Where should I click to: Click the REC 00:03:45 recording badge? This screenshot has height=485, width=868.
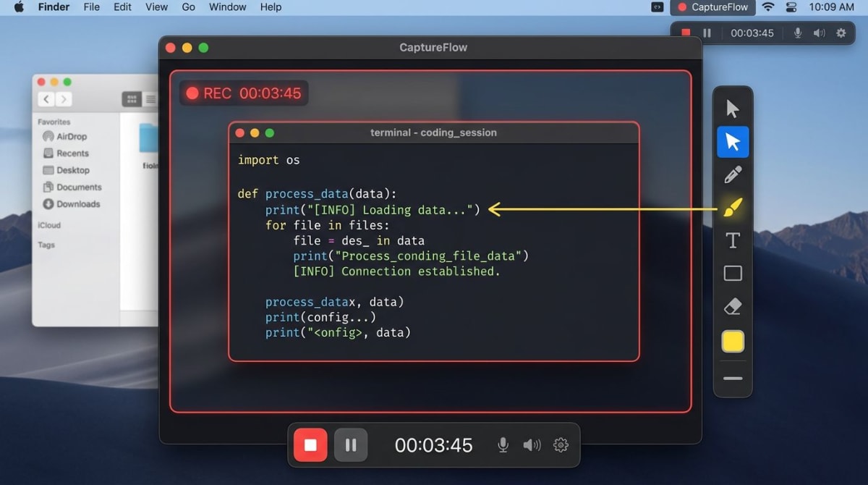(244, 93)
